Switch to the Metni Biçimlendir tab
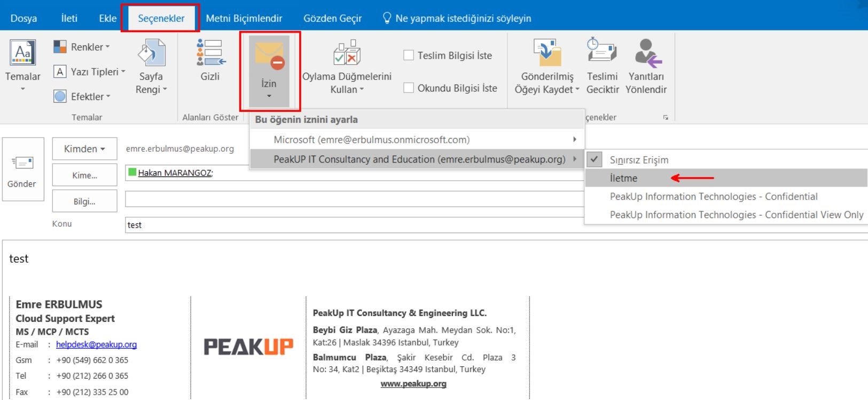Screen dimensions: 868x400 pyautogui.click(x=244, y=18)
